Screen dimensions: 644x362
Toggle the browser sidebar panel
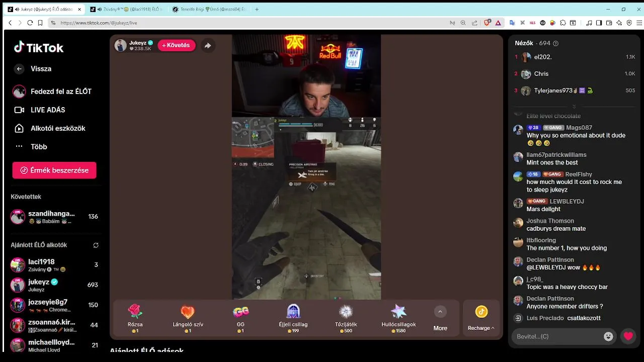(599, 23)
